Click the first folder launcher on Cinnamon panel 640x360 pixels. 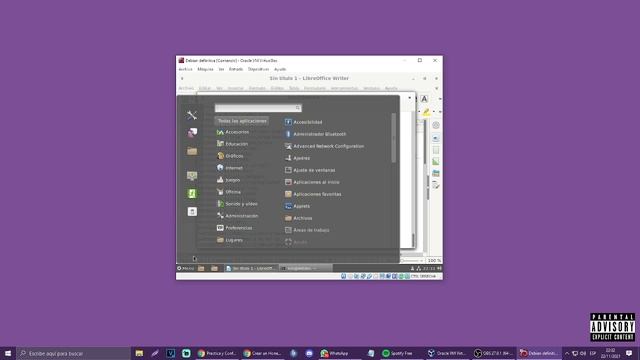point(201,268)
